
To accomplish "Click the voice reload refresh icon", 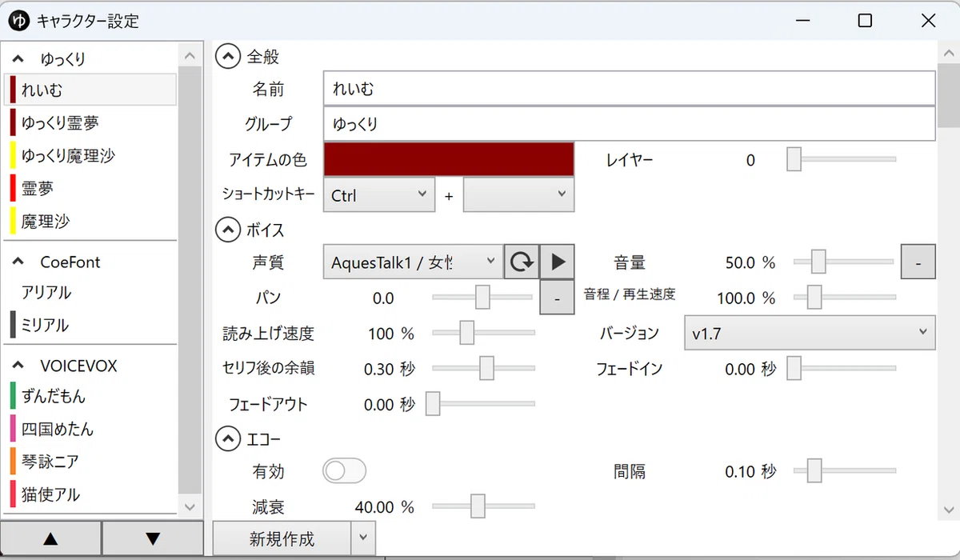I will [x=522, y=262].
